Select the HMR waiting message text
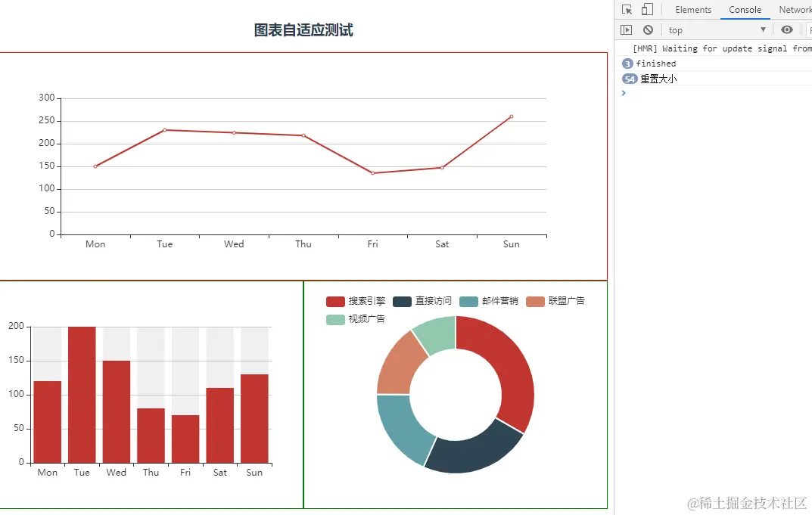The image size is (812, 515). coord(722,48)
